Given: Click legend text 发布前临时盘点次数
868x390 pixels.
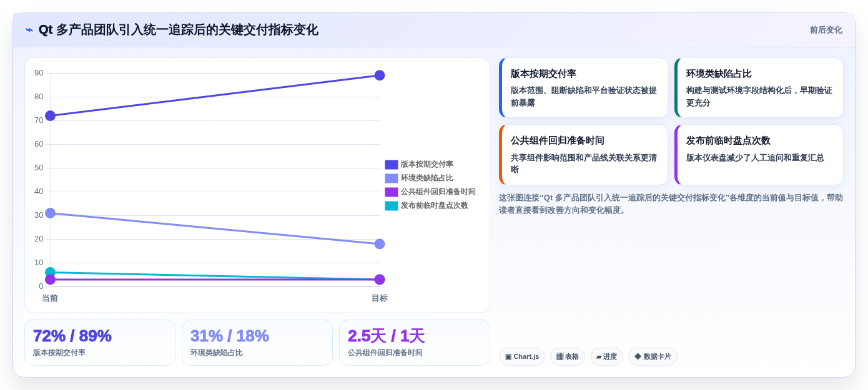Looking at the screenshot, I should coord(435,206).
